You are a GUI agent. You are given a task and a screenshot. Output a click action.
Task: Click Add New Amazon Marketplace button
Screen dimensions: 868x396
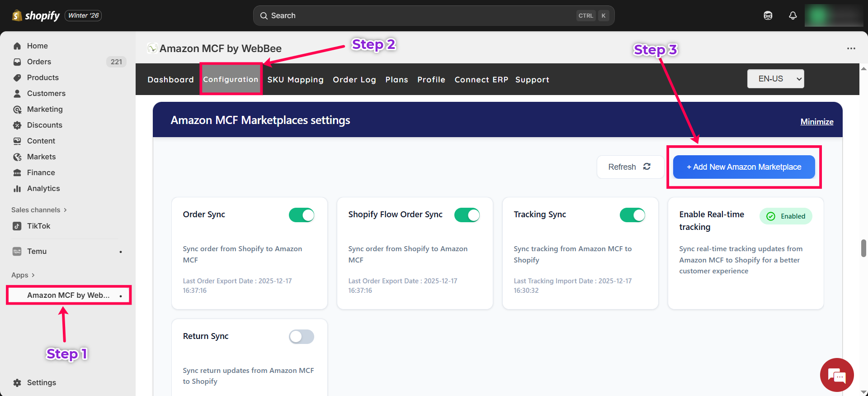pos(744,167)
